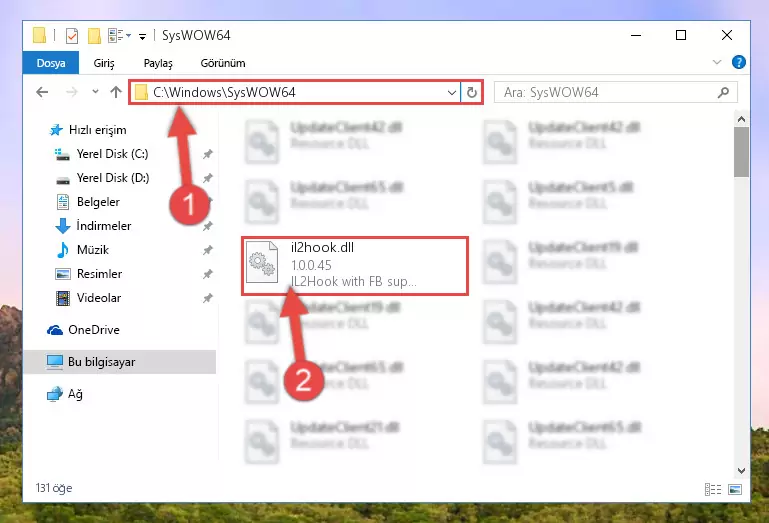Viewport: 769px width, 523px height.
Task: Open the Paylaş ribbon tab
Action: (158, 63)
